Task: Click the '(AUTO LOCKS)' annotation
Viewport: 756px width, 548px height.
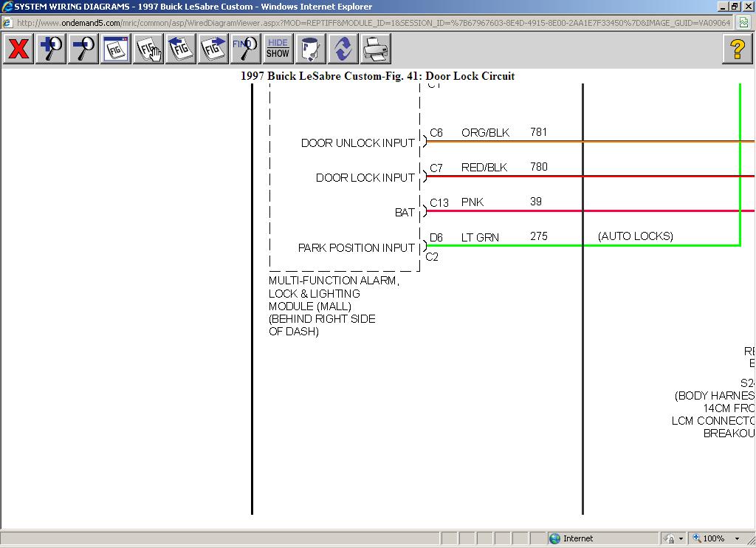Action: click(636, 236)
